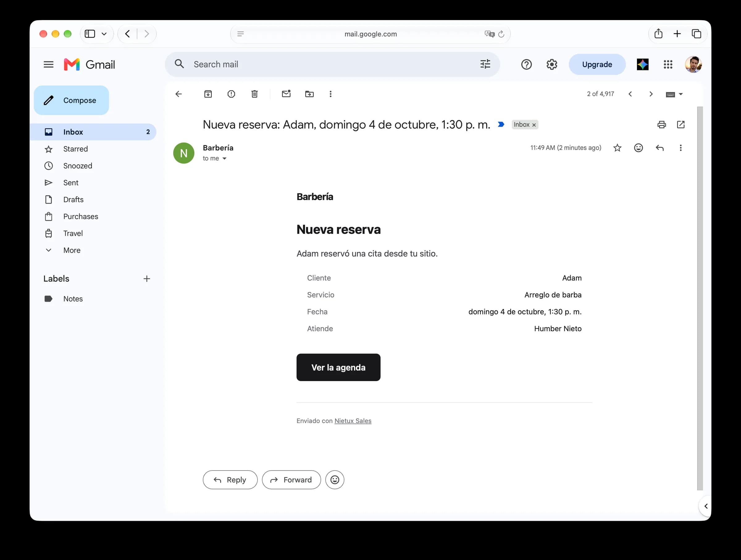Viewport: 741px width, 560px height.
Task: Open the Drafts folder
Action: click(93, 200)
